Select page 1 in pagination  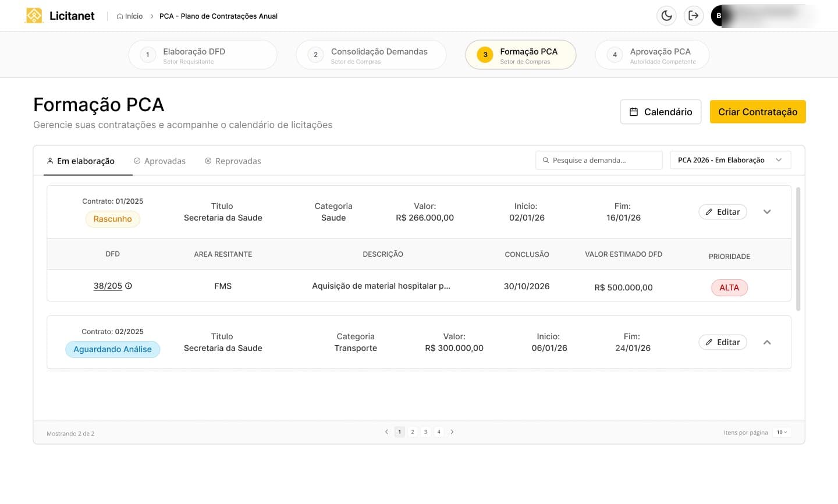click(399, 432)
